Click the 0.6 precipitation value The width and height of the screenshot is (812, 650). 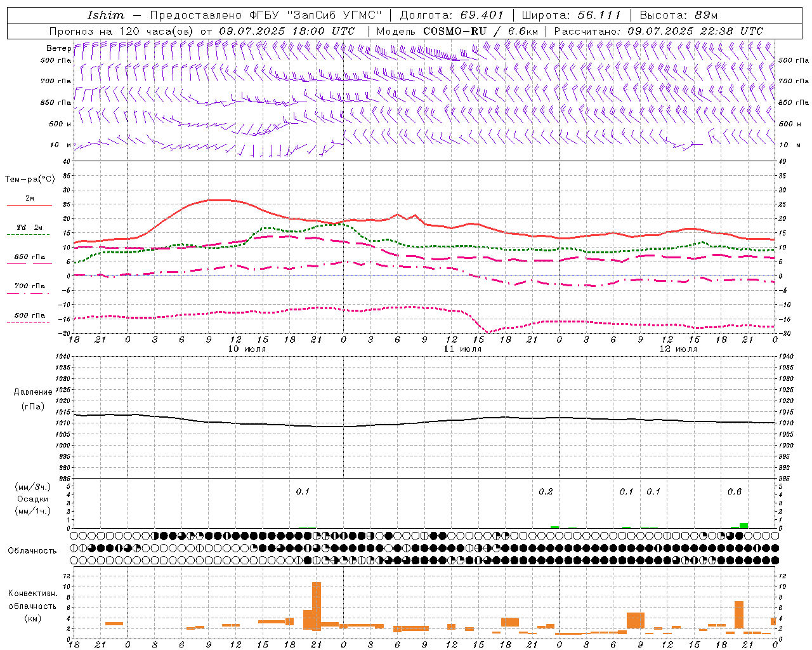pyautogui.click(x=734, y=492)
